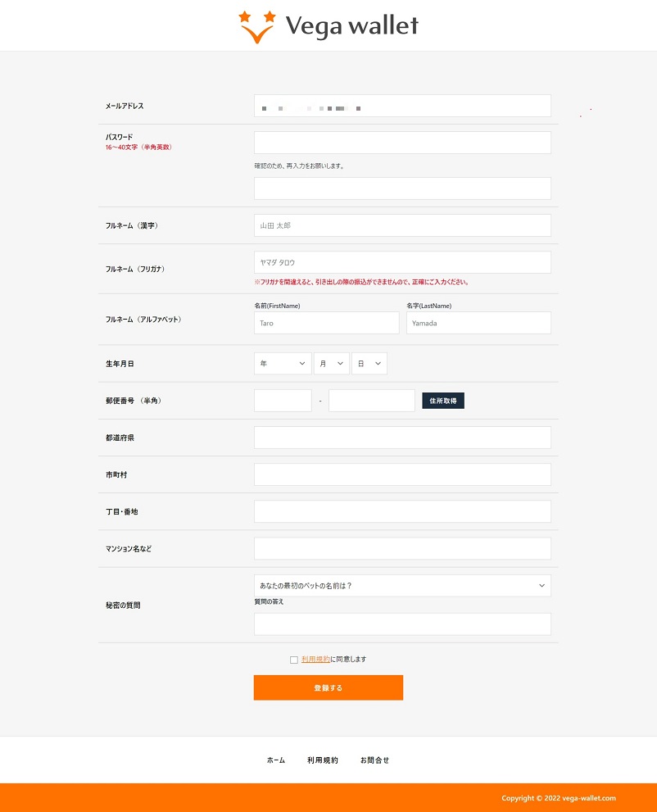Image resolution: width=657 pixels, height=812 pixels.
Task: Click the first postal code box
Action: [283, 401]
